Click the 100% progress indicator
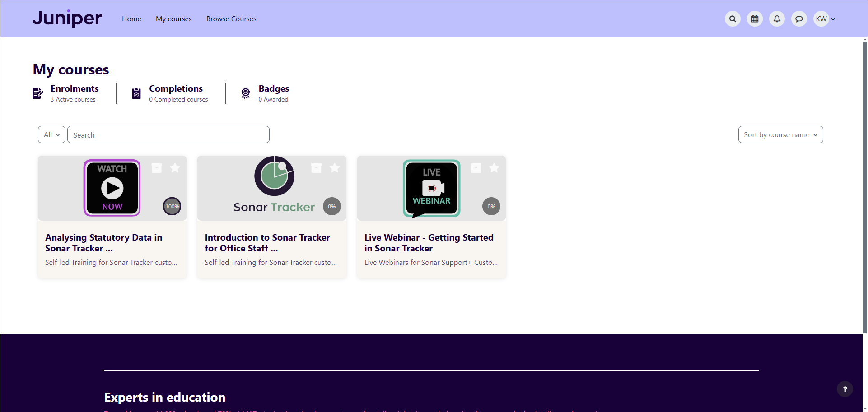The height and width of the screenshot is (412, 868). point(172,206)
